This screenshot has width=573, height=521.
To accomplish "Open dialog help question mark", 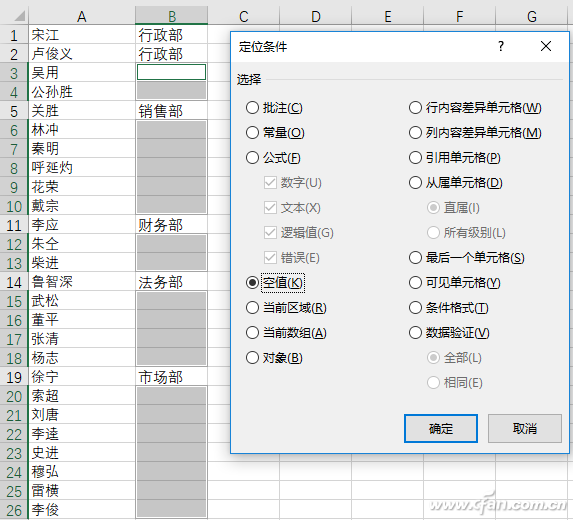I will pos(501,46).
